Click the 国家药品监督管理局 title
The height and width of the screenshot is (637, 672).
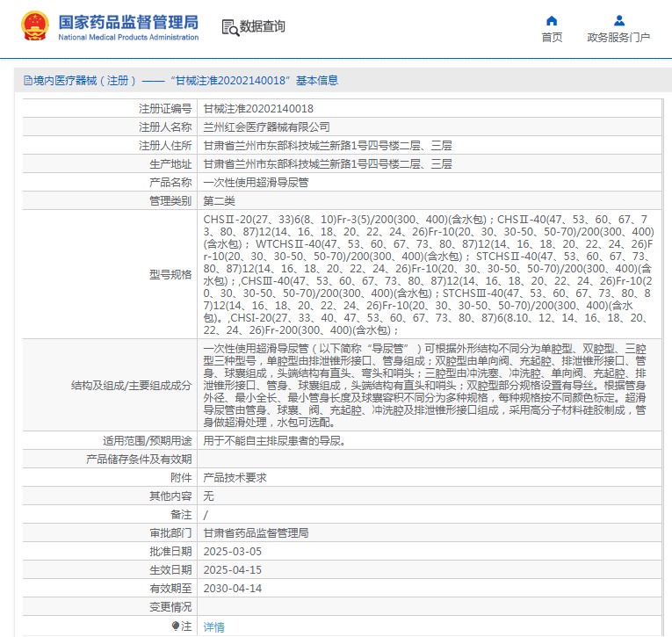[x=128, y=22]
